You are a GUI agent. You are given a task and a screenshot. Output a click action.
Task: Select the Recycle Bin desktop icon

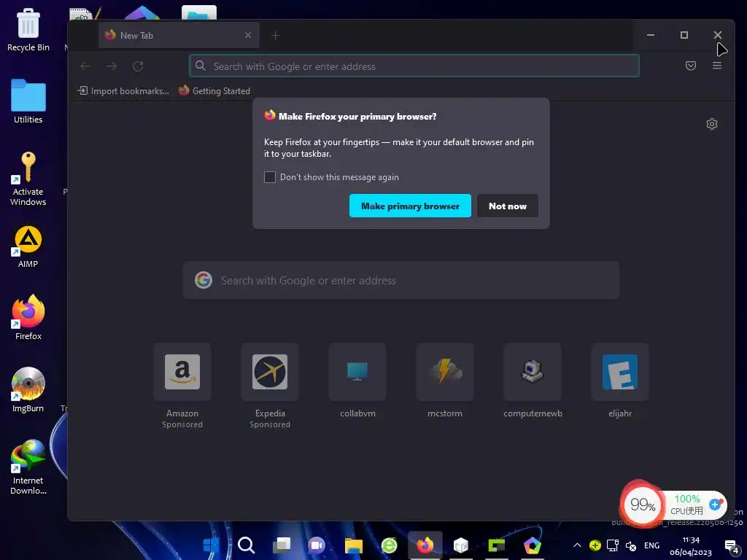[28, 30]
